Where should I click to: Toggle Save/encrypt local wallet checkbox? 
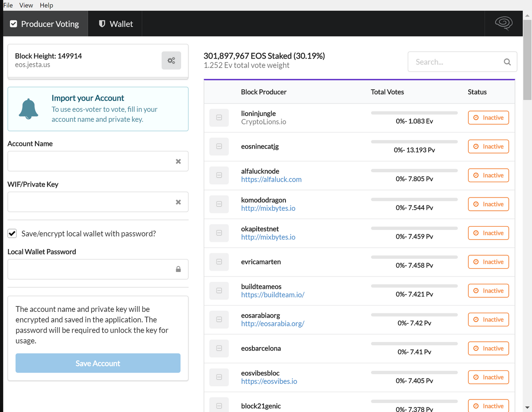click(12, 234)
